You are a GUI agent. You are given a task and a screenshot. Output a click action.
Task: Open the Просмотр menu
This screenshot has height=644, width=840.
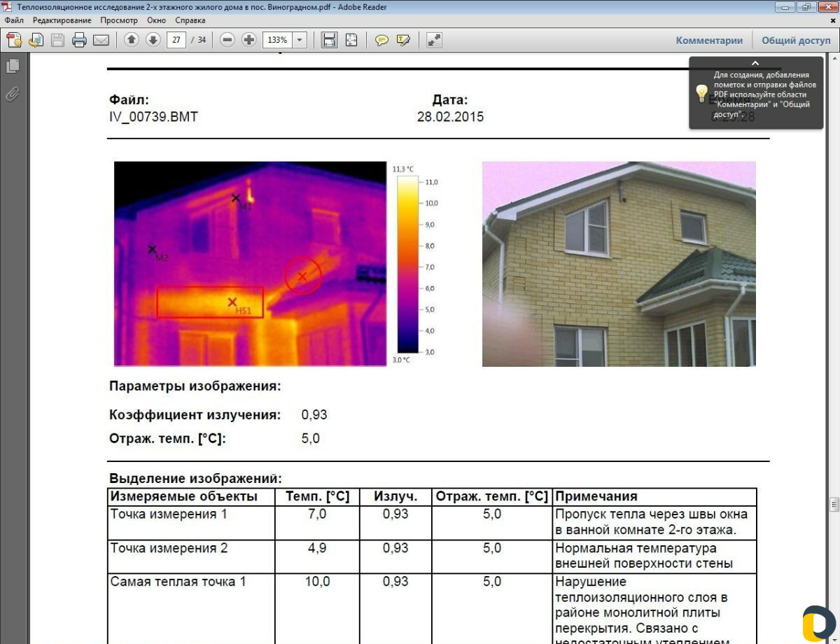pos(119,20)
